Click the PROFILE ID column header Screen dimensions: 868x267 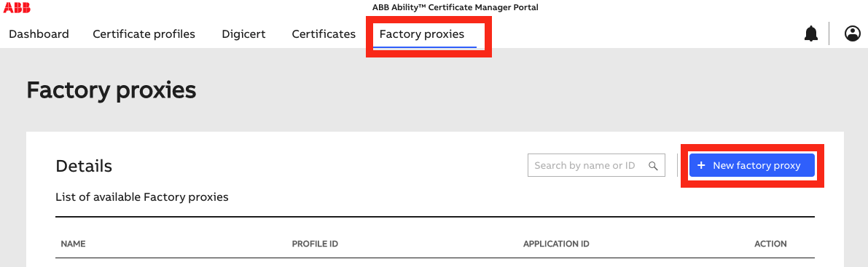(315, 244)
